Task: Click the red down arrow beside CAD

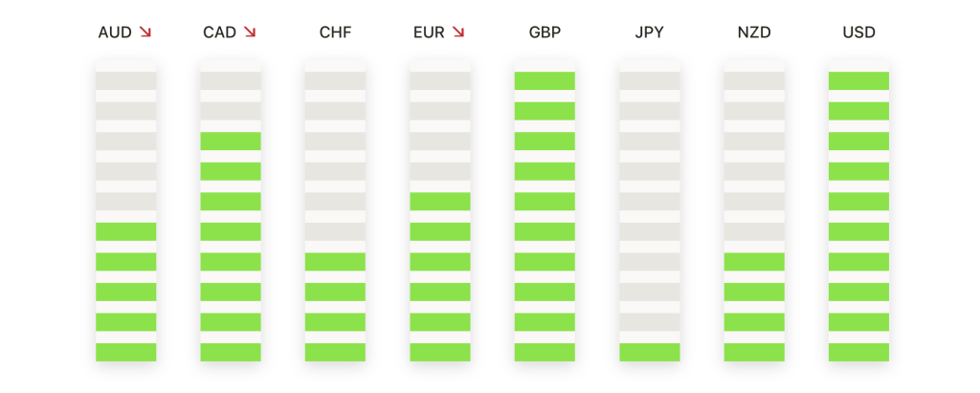Action: 250,32
